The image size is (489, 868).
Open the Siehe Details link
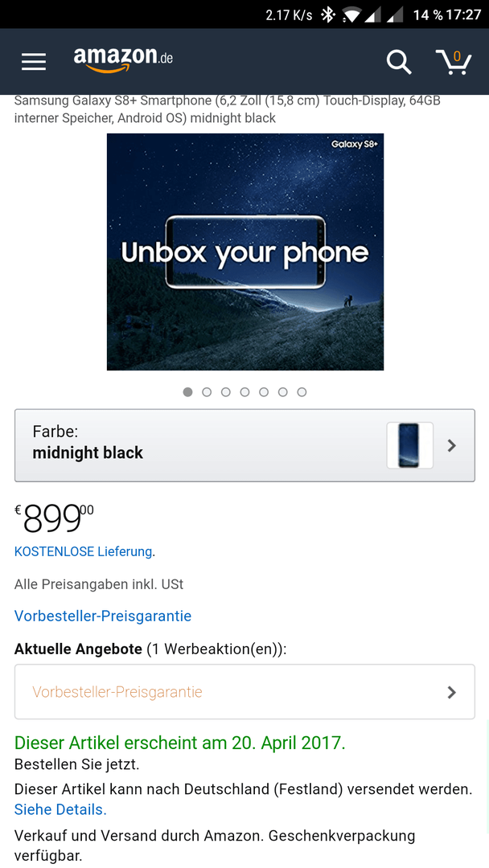[x=60, y=809]
